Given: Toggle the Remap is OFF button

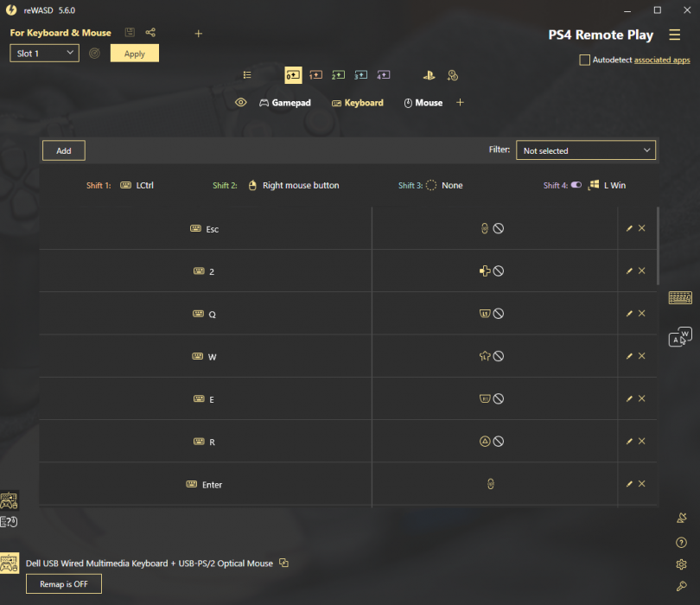Looking at the screenshot, I should coord(64,584).
